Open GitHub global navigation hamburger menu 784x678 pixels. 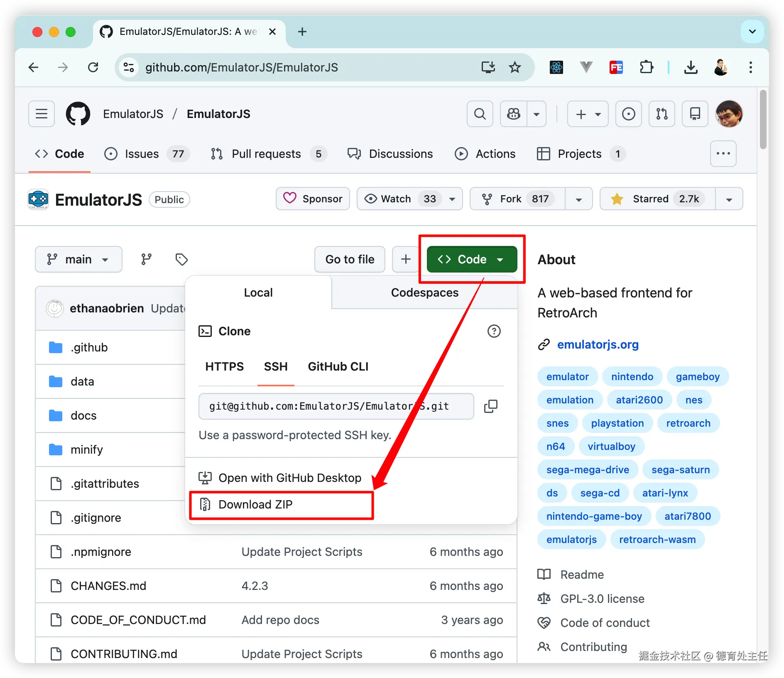(x=42, y=114)
